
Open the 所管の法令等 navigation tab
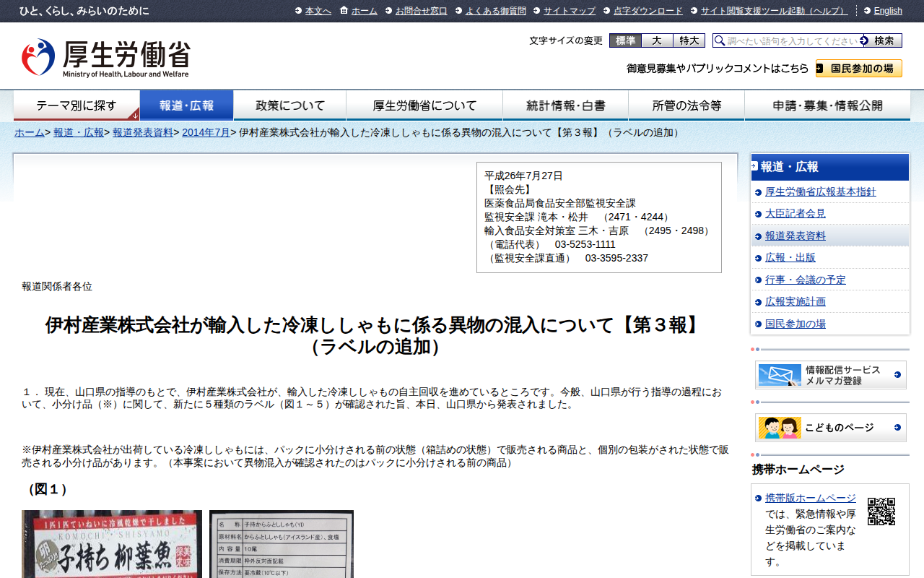tap(687, 105)
